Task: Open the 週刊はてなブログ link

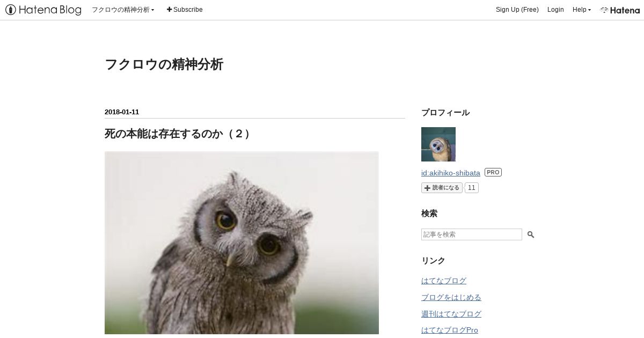Action: point(451,314)
